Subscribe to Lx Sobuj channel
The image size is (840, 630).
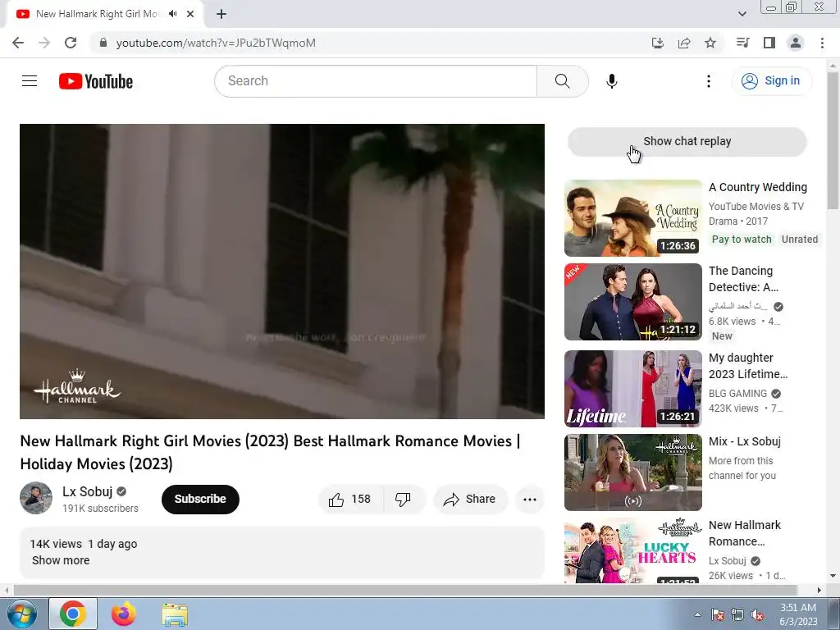[200, 500]
